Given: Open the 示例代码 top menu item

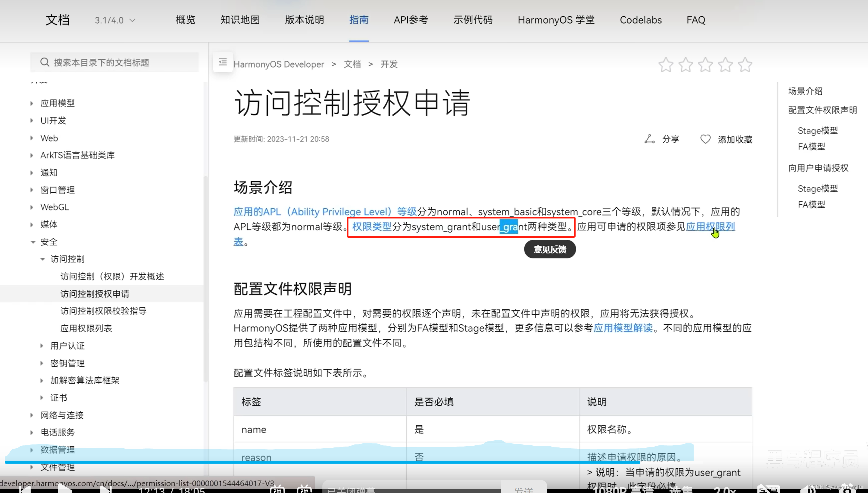Looking at the screenshot, I should 473,20.
